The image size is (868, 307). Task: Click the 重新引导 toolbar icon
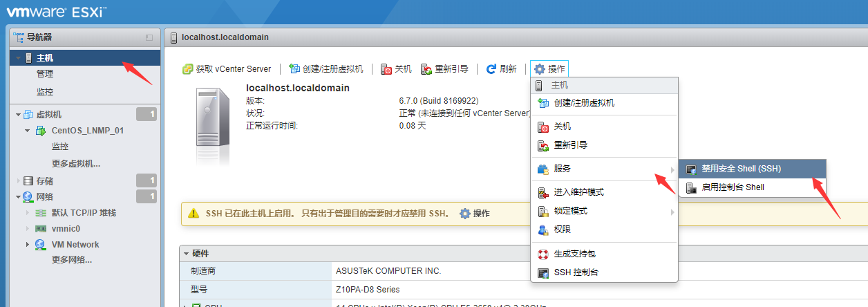point(426,69)
